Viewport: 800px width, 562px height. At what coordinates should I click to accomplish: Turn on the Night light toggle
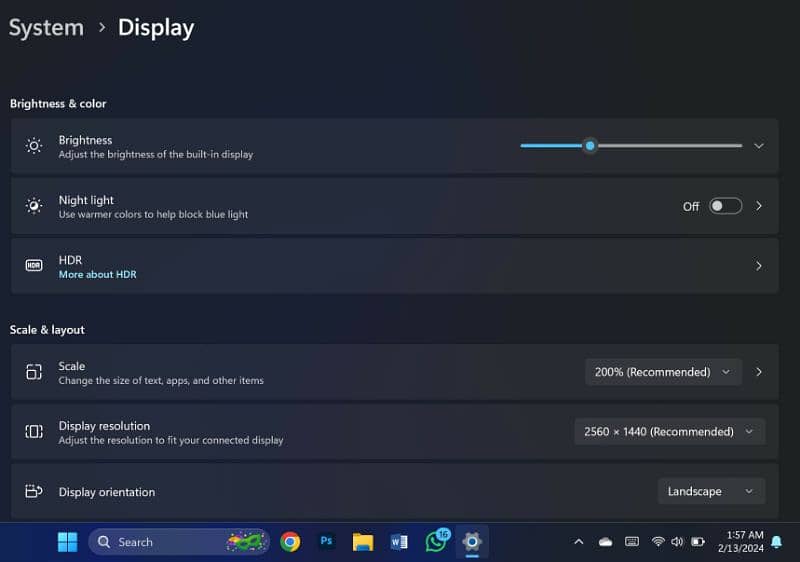click(725, 206)
